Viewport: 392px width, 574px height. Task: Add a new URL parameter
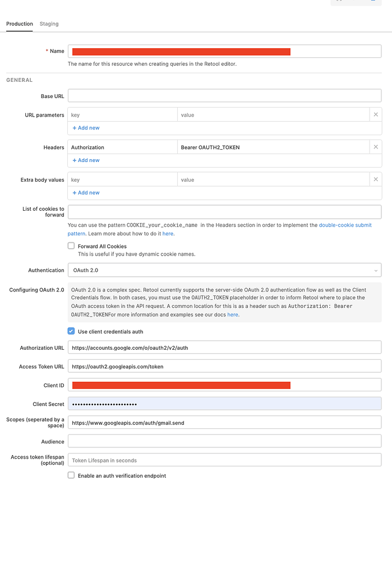[85, 128]
